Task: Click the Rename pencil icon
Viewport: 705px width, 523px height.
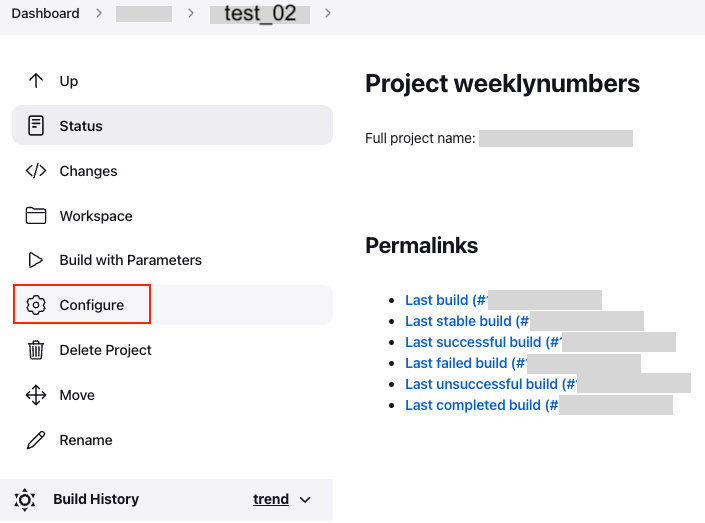Action: [36, 440]
